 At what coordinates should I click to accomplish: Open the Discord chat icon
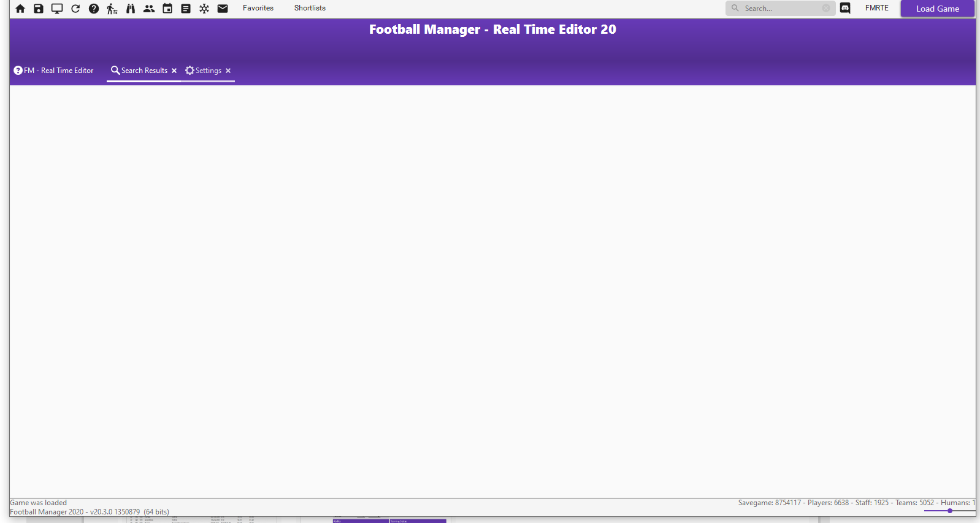[845, 9]
